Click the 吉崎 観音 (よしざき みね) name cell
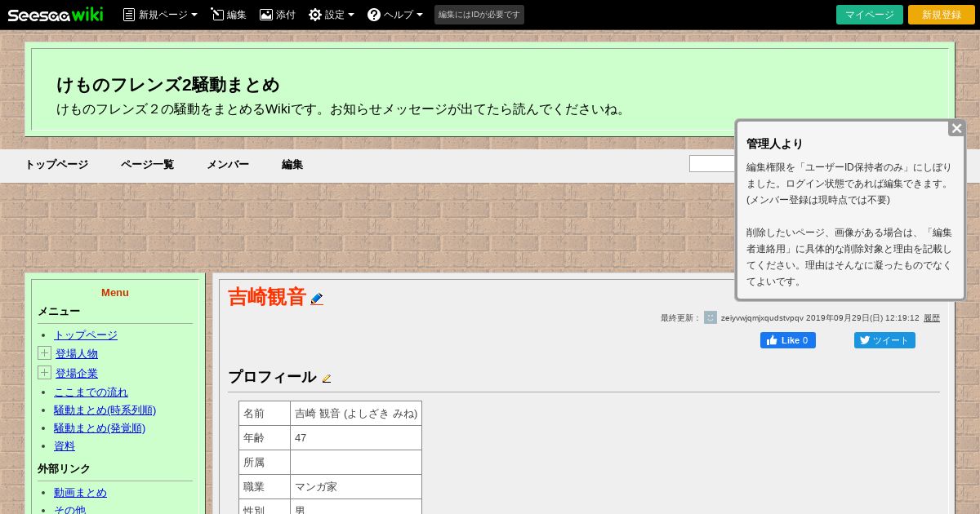 pyautogui.click(x=356, y=414)
